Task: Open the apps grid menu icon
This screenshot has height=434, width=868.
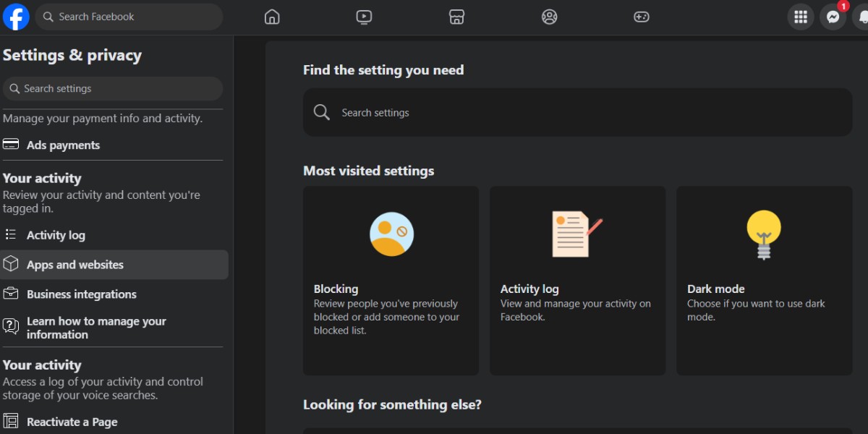Action: (x=801, y=17)
